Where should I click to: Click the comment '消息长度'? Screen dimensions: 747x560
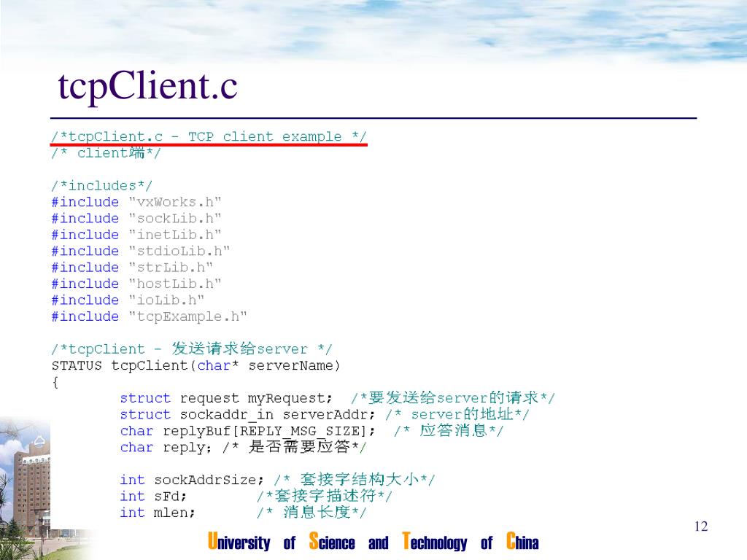click(311, 512)
